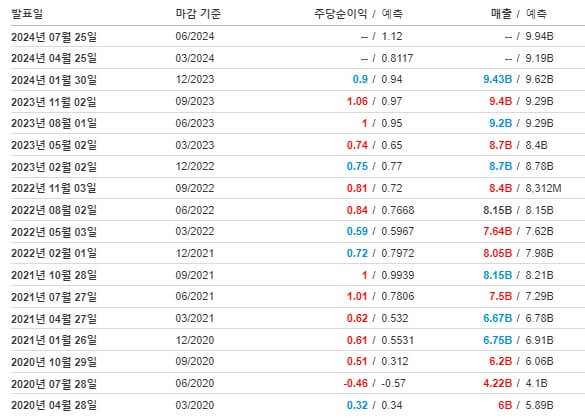This screenshot has height=420, width=585.
Task: Click the red EPS value 1.01
Action: 357,297
